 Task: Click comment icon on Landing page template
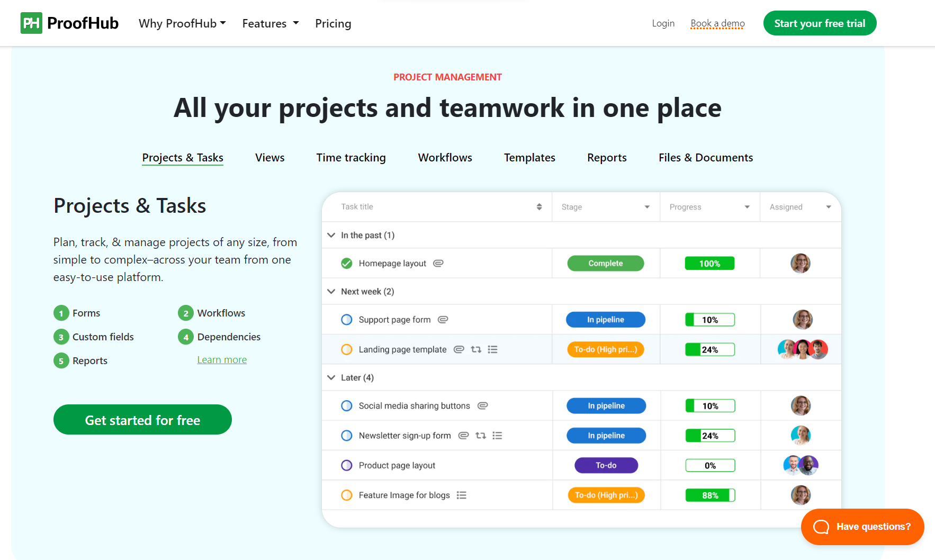pyautogui.click(x=459, y=349)
